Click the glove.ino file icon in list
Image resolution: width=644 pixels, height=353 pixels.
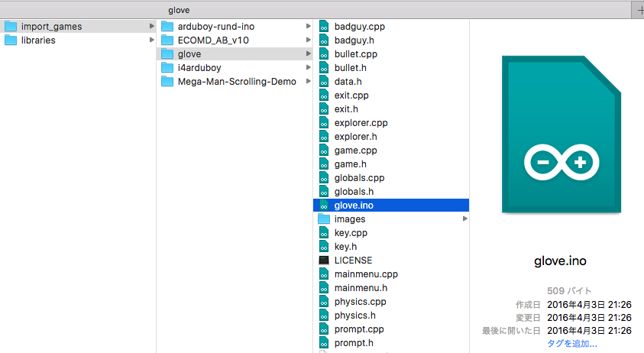point(324,206)
